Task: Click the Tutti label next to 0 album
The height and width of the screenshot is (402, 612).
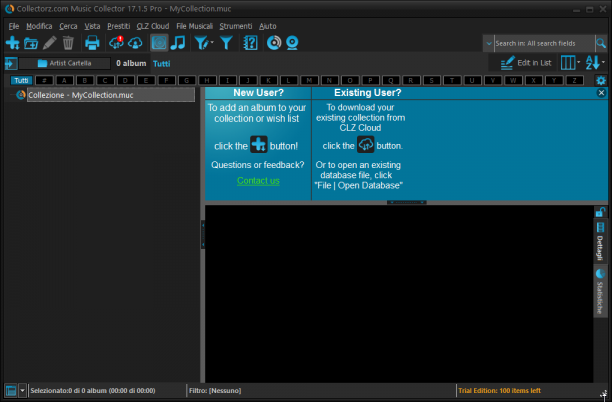Action: 162,64
